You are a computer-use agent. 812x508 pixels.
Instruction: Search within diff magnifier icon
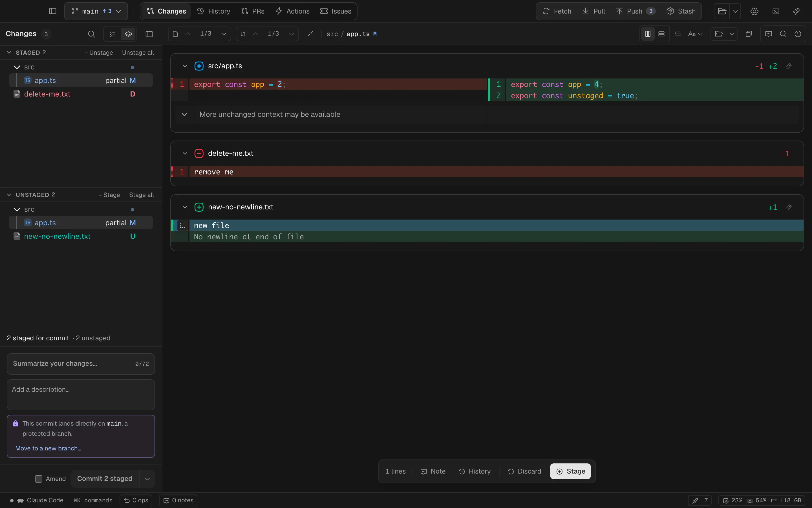click(783, 34)
